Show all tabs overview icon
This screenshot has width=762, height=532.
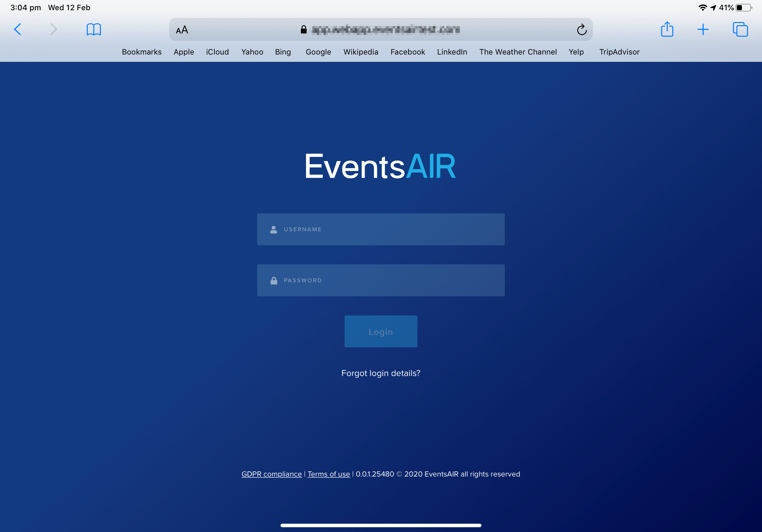point(740,30)
